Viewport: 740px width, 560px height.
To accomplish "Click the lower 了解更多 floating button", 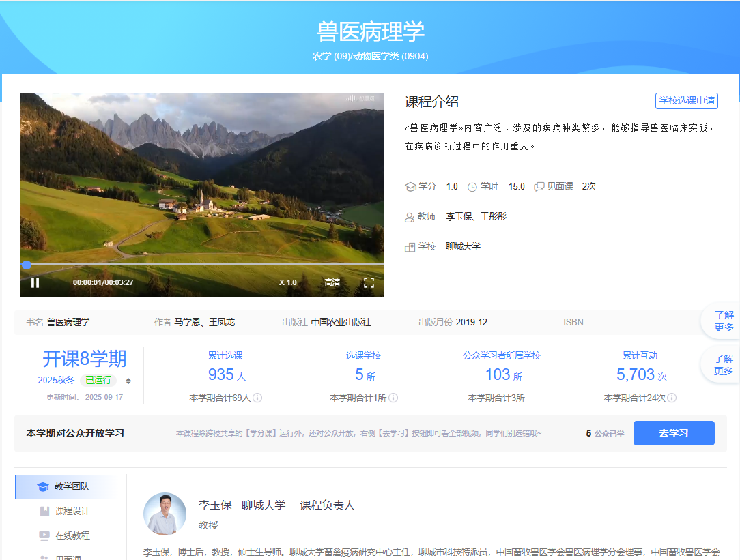I will (x=723, y=365).
